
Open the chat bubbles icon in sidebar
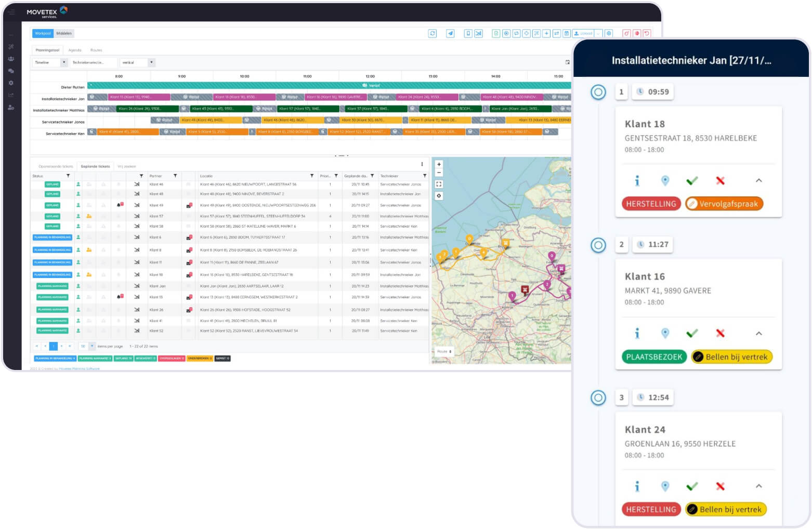pos(11,71)
